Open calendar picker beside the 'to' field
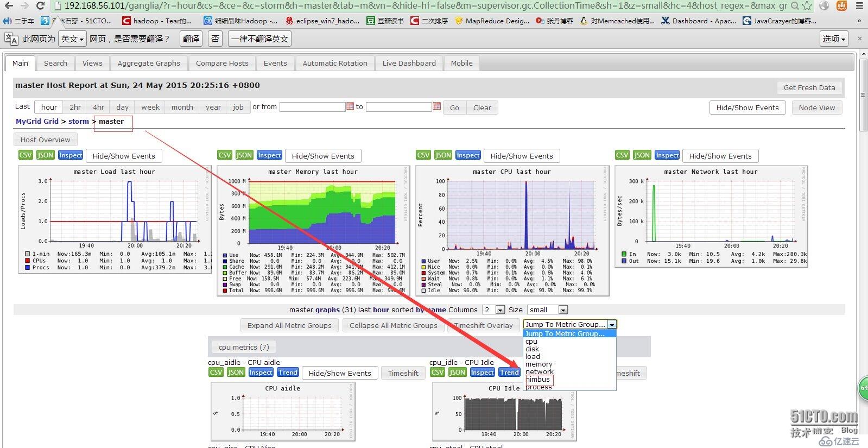This screenshot has width=868, height=448. (x=436, y=106)
